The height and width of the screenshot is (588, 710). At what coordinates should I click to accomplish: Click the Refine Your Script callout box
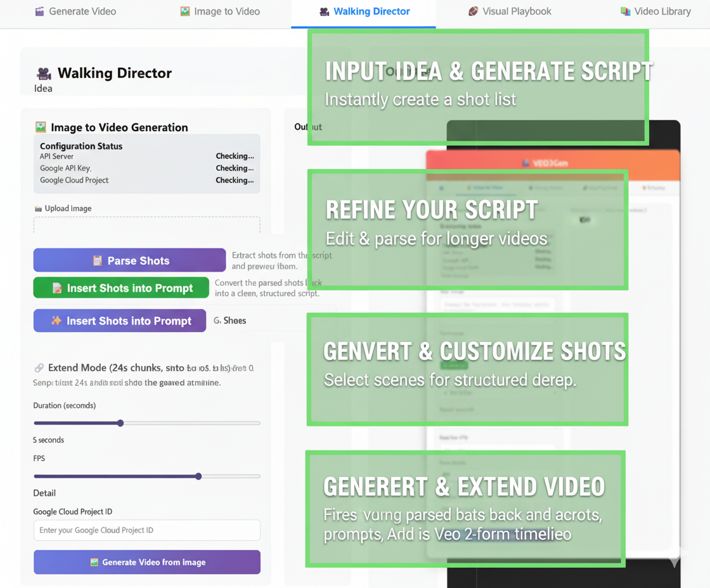tap(467, 229)
